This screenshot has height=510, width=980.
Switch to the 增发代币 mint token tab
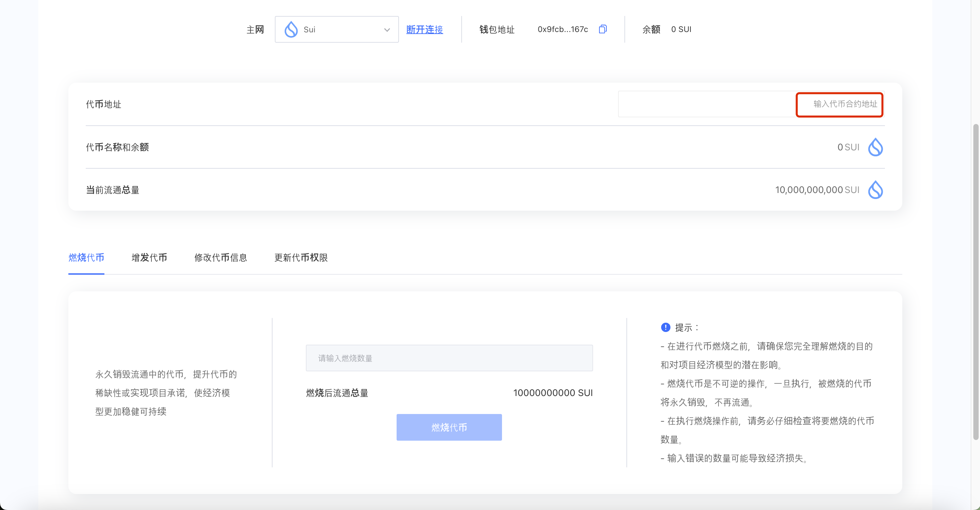(x=149, y=257)
